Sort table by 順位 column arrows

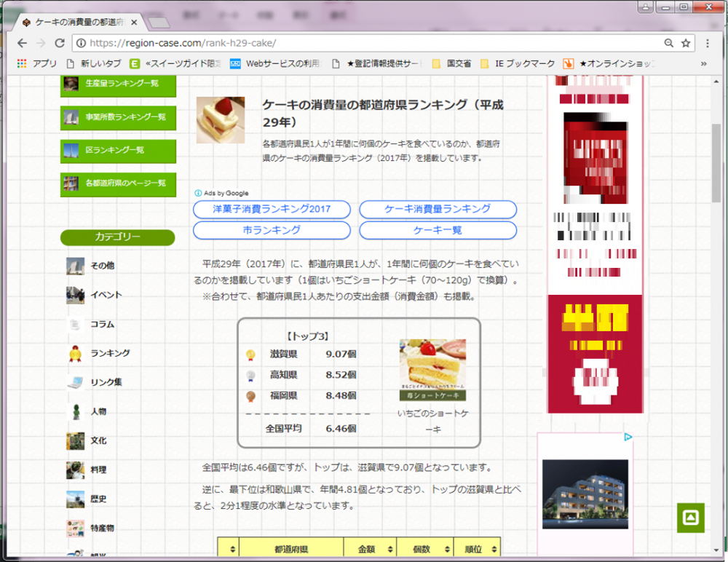(494, 550)
